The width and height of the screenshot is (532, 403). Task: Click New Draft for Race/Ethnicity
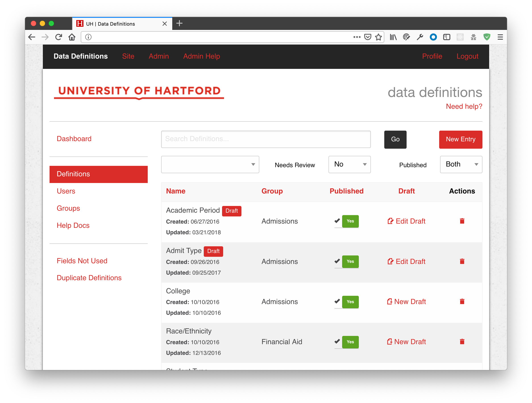tap(406, 342)
